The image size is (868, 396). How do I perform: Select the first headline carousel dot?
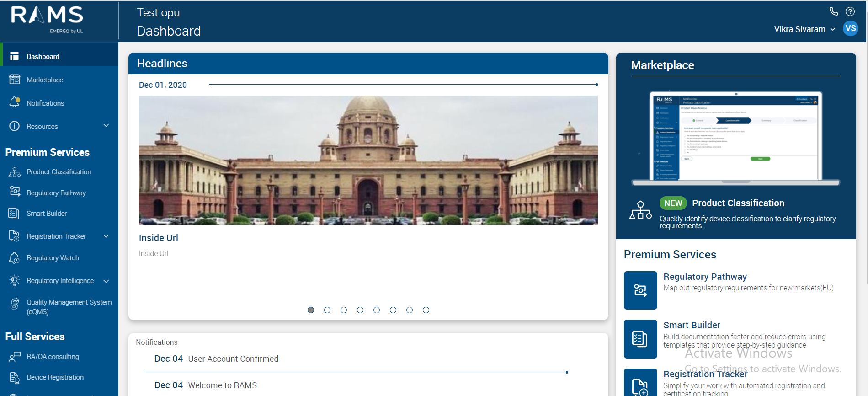311,310
